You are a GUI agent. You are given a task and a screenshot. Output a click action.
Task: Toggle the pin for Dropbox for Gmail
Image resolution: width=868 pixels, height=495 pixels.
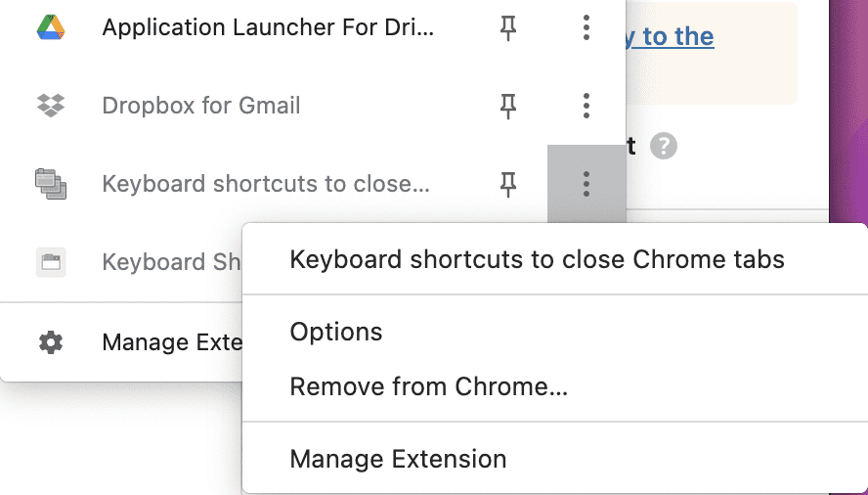pyautogui.click(x=508, y=106)
